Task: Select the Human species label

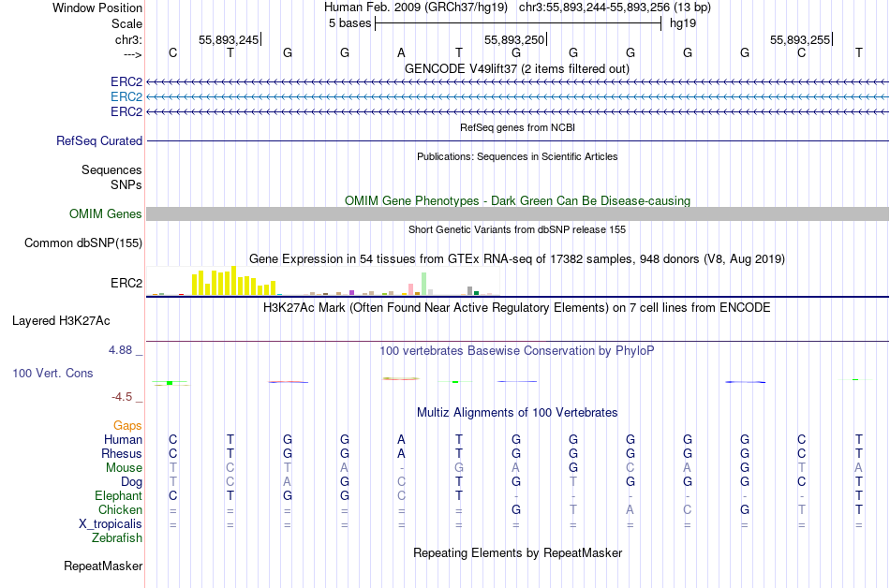Action: click(123, 440)
